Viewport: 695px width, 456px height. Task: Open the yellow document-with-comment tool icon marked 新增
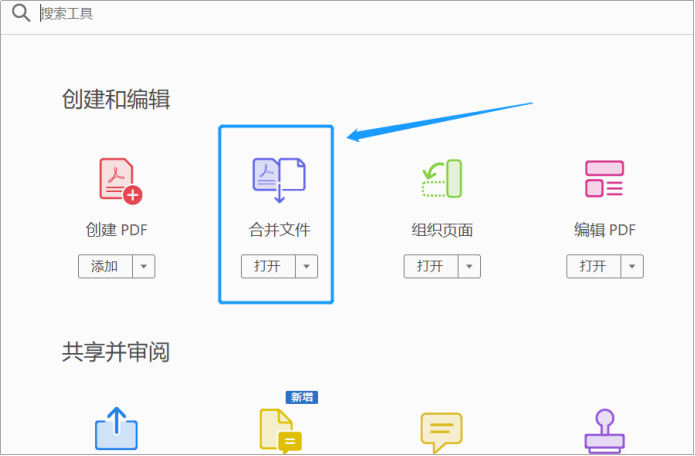(x=281, y=431)
